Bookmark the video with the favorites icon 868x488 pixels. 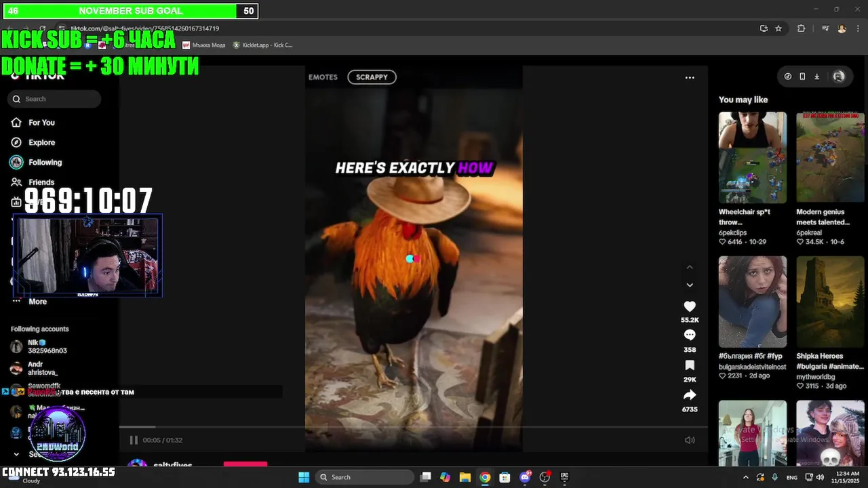(x=690, y=365)
